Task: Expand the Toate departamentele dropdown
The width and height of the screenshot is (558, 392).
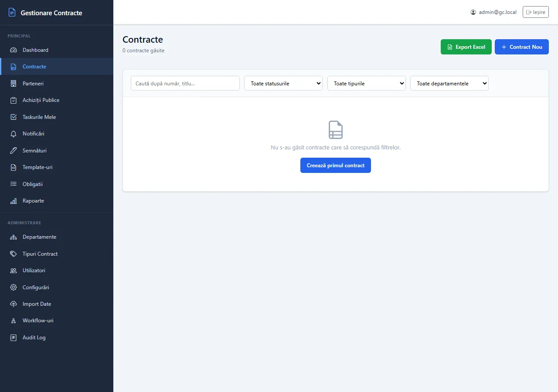Action: click(449, 83)
